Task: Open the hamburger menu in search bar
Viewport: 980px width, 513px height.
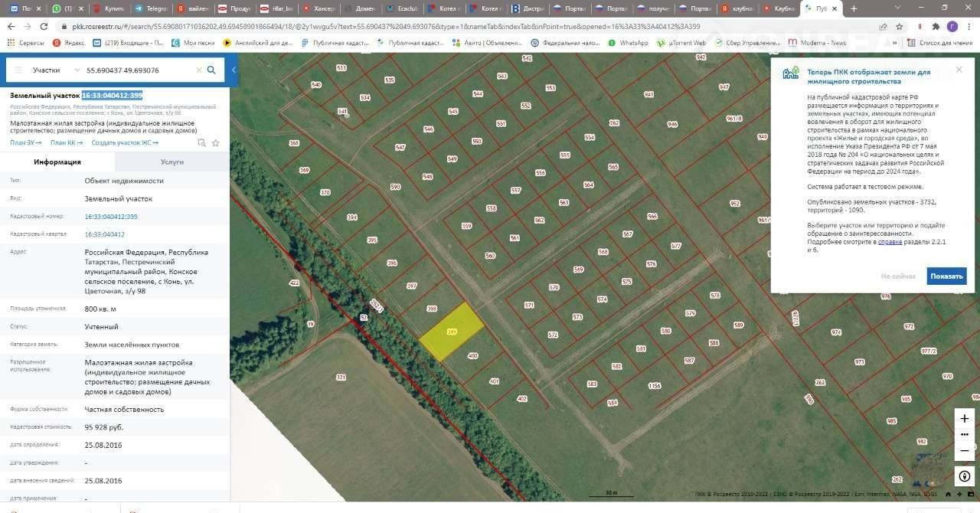Action: pyautogui.click(x=18, y=70)
